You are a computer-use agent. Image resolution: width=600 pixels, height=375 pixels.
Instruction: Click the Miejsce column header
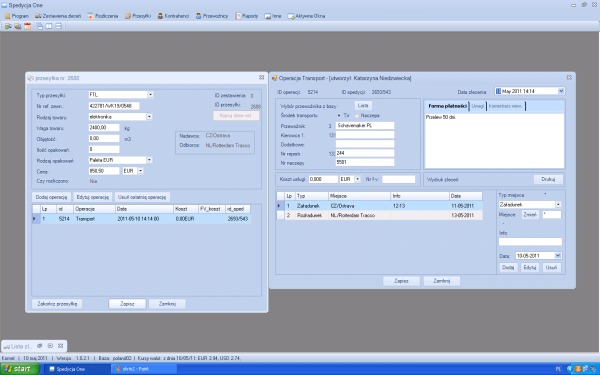[359, 196]
